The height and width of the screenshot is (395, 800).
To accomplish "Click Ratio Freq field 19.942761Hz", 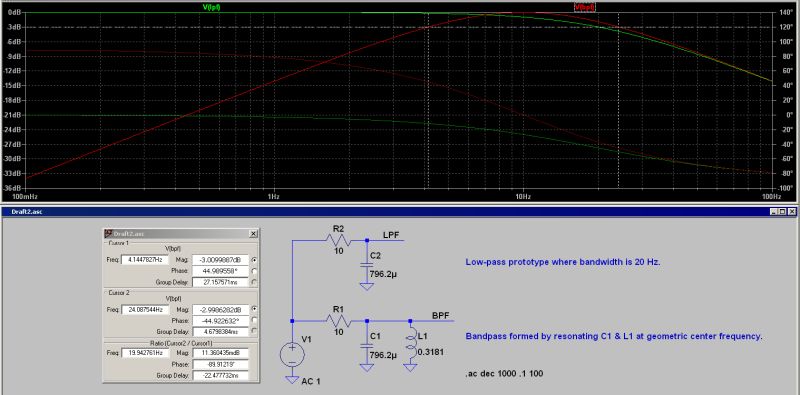I will tap(145, 353).
